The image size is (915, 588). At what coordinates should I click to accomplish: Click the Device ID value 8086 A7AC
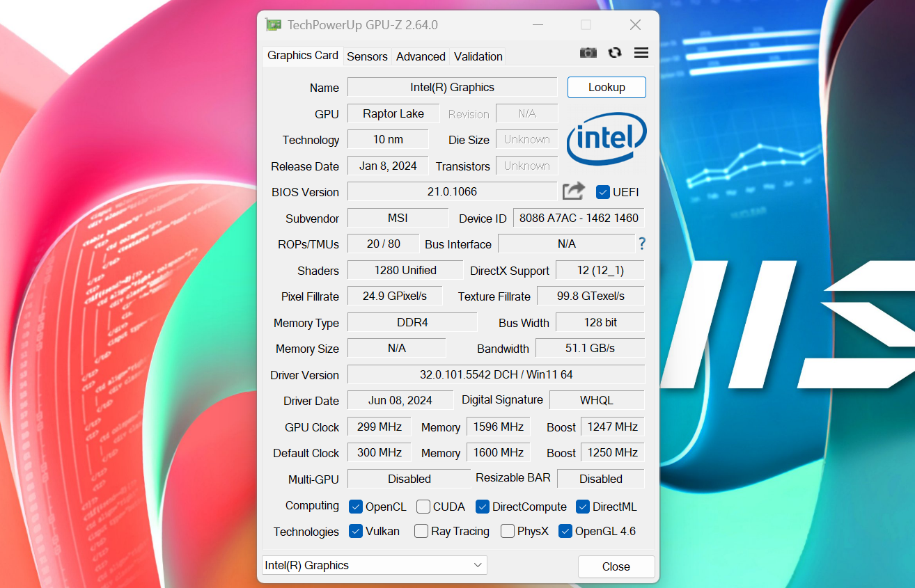click(x=579, y=218)
